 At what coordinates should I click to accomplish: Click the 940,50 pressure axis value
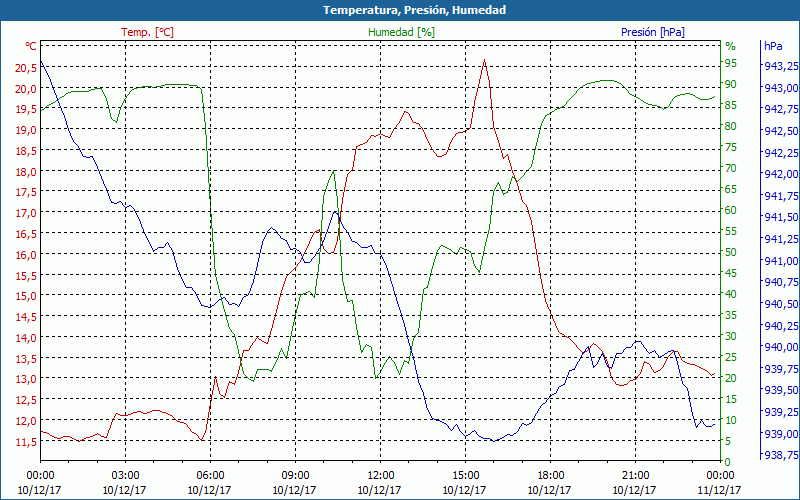pos(781,305)
